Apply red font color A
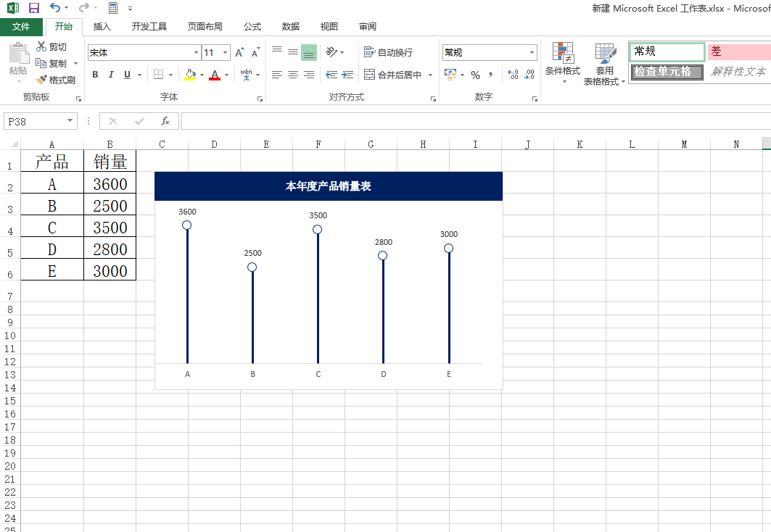 point(215,75)
